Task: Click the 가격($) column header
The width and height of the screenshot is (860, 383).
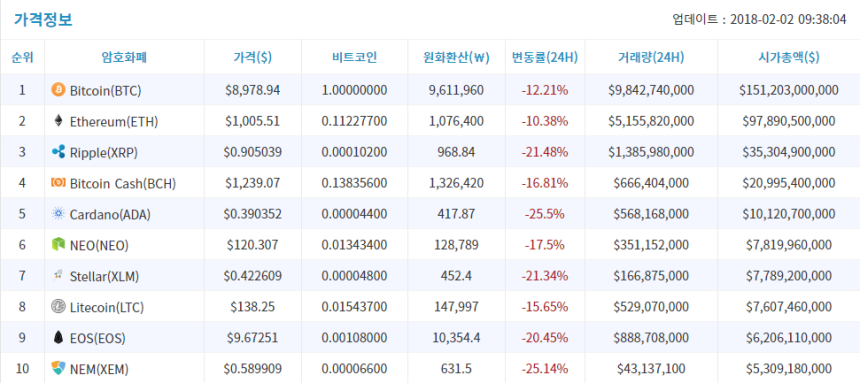Action: tap(253, 57)
